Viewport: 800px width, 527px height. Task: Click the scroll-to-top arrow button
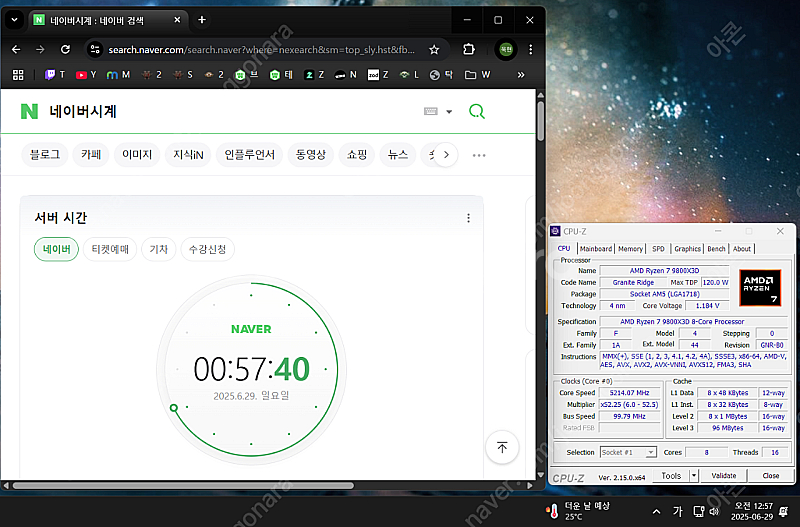(502, 447)
